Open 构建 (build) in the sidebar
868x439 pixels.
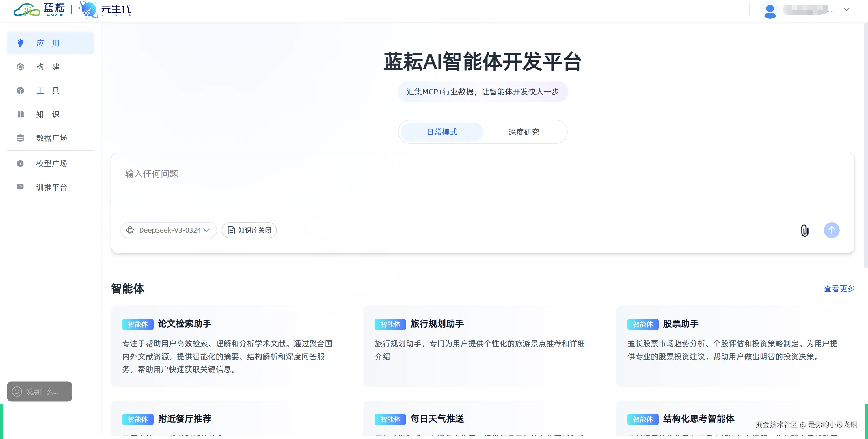(x=48, y=67)
